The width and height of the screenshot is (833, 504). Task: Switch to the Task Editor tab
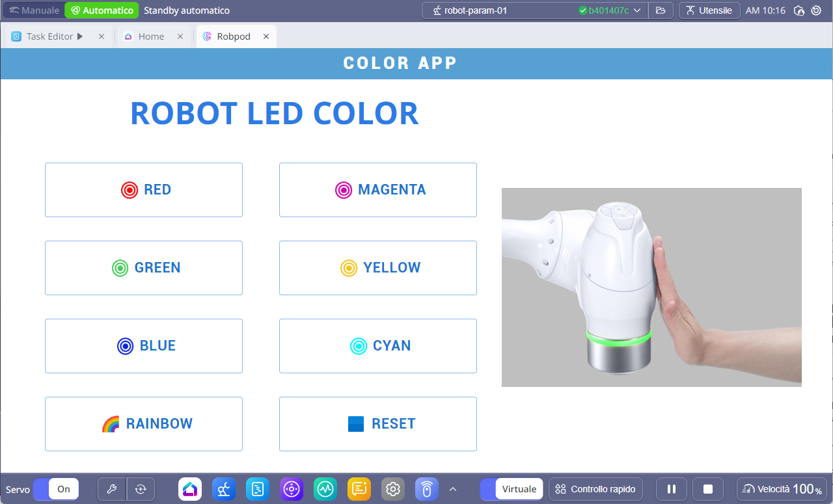pos(49,36)
